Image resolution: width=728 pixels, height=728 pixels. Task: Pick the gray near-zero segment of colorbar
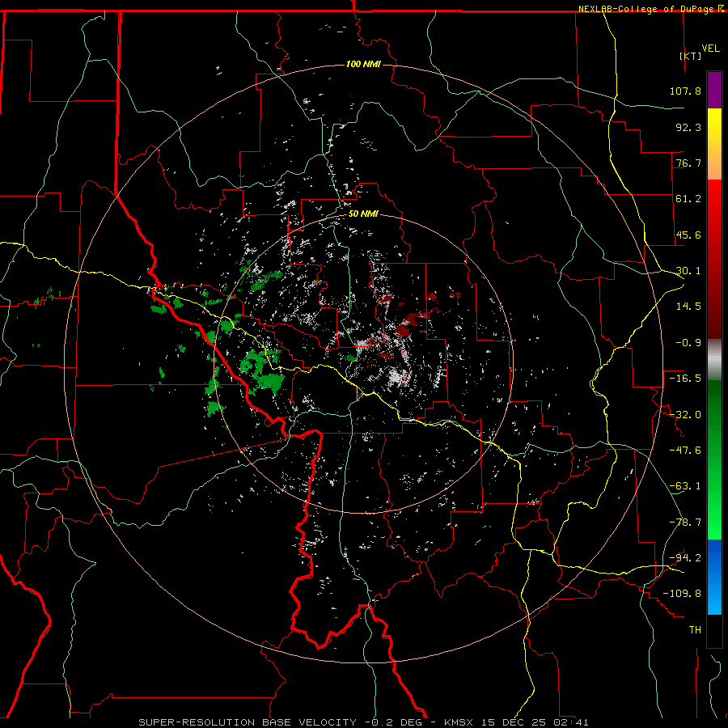[714, 360]
